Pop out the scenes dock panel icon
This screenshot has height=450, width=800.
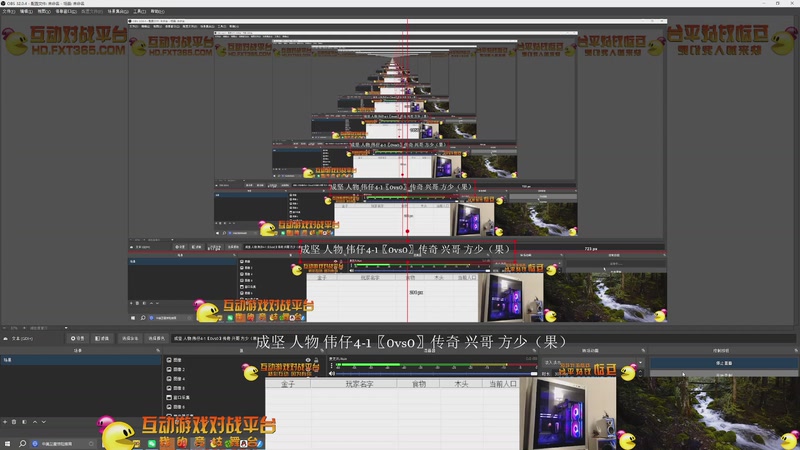pos(158,351)
